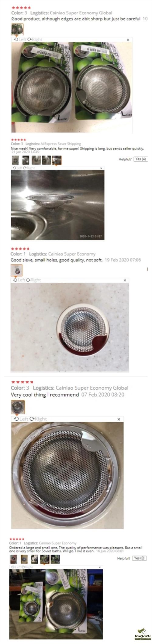Image resolution: width=152 pixels, height=644 pixels.
Task: Close the 'Nice mesh' sink photo viewer
Action: click(x=101, y=168)
